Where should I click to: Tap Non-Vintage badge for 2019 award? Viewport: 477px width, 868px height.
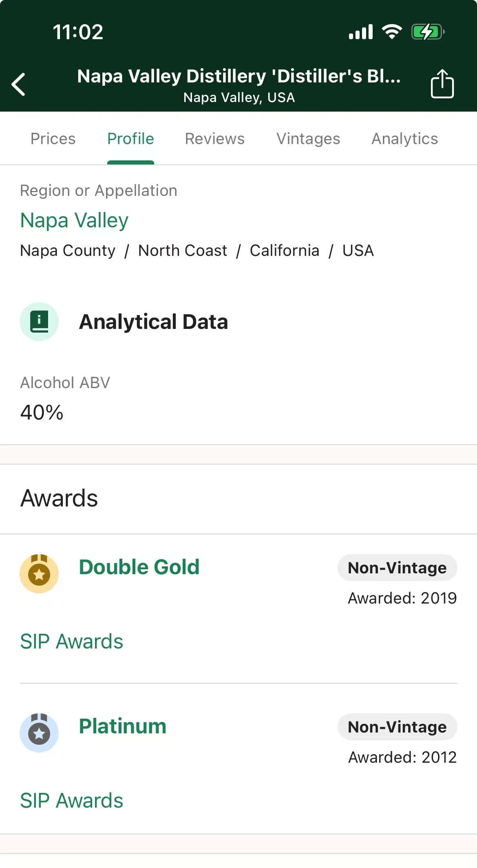[x=397, y=568]
